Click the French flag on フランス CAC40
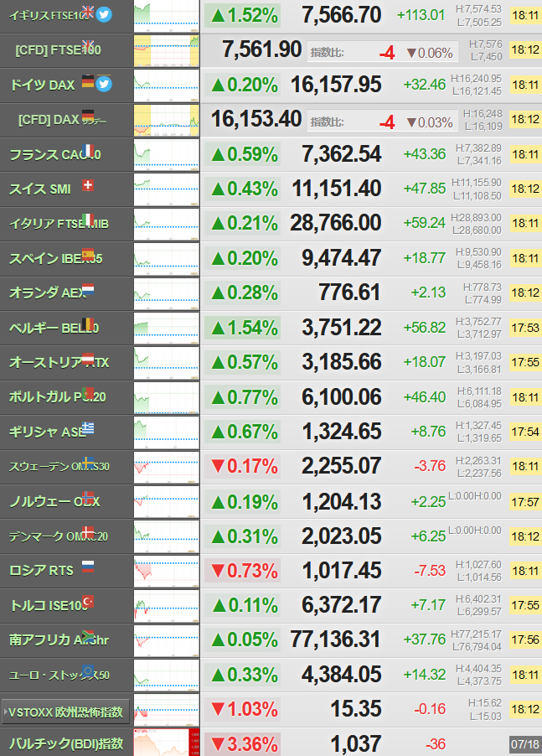Viewport: 542px width, 756px height. [88, 150]
